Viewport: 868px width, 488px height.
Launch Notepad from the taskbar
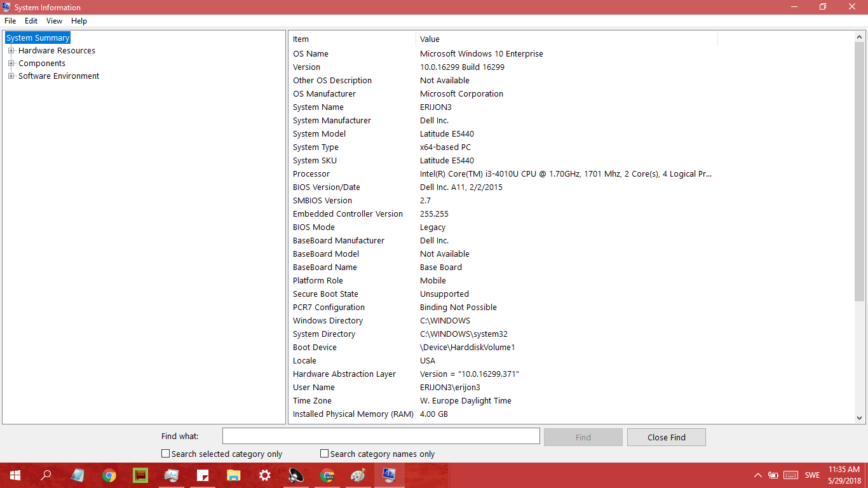[x=78, y=475]
